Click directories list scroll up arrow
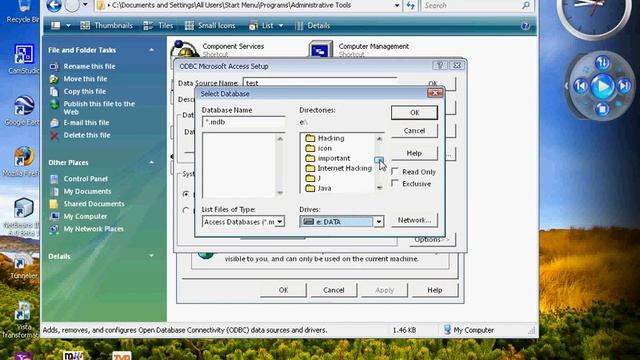The height and width of the screenshot is (360, 640). pos(379,139)
